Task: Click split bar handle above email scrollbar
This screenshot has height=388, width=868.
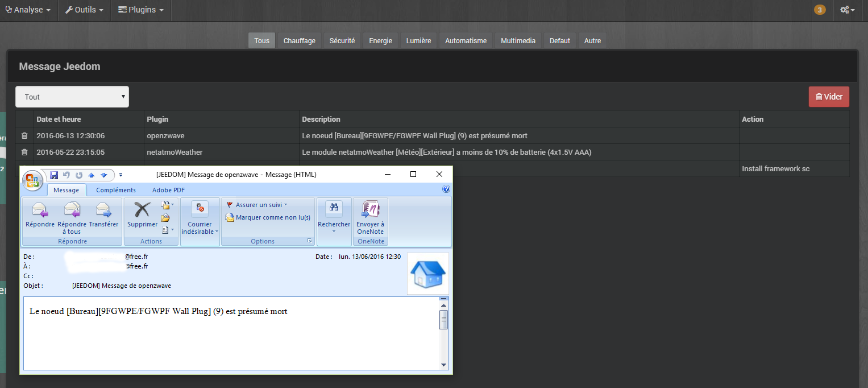Action: (444, 299)
